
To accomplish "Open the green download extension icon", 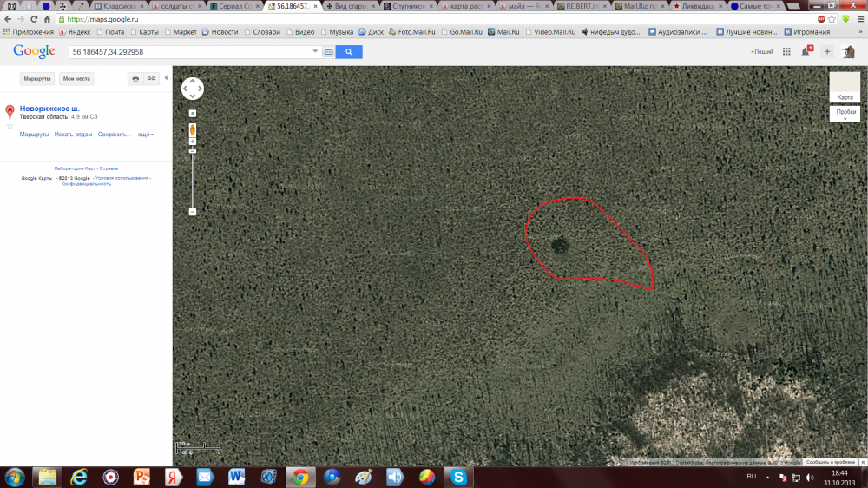I will pos(845,19).
